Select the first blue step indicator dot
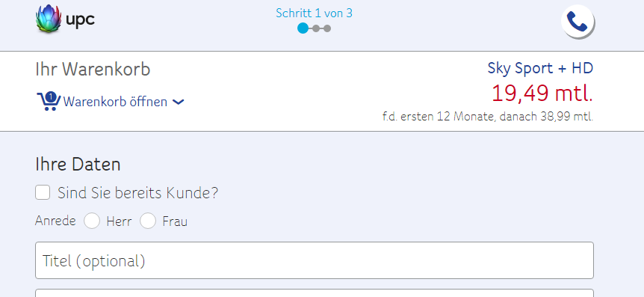This screenshot has height=297, width=644. click(303, 28)
